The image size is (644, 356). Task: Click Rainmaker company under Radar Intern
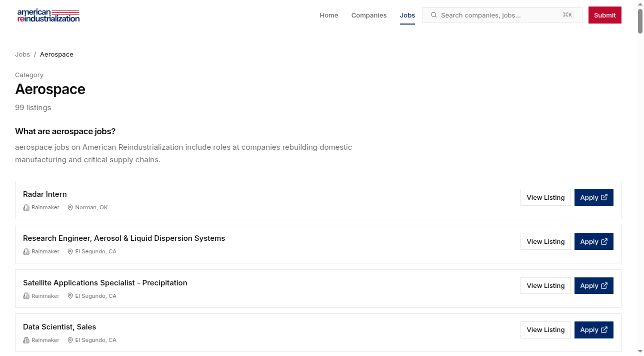click(x=45, y=207)
